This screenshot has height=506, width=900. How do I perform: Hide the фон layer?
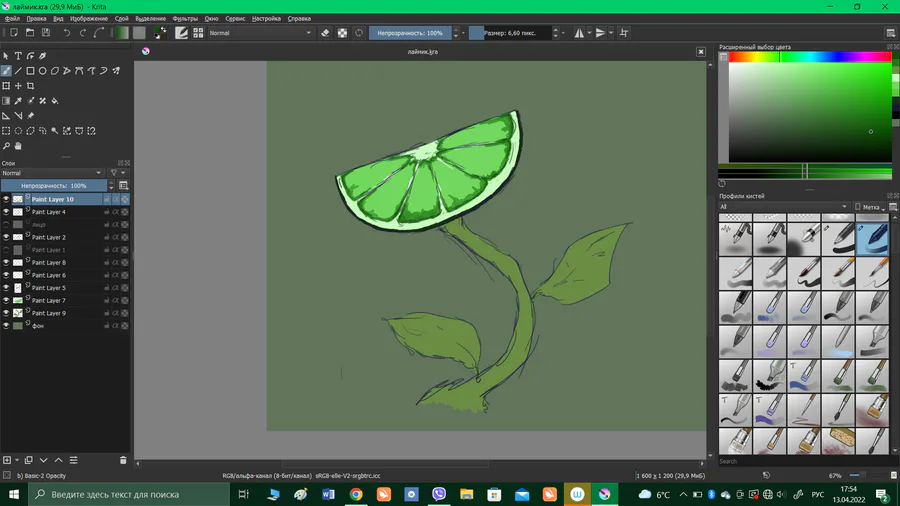pos(6,325)
